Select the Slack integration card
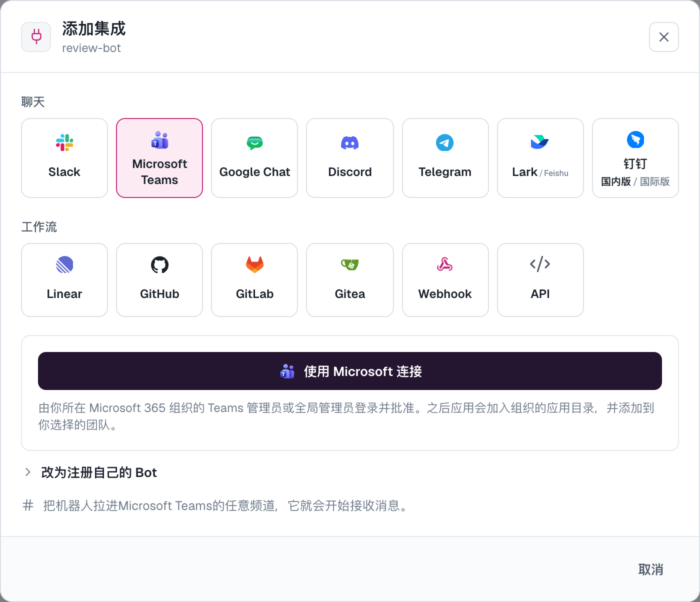The height and width of the screenshot is (602, 700). point(64,158)
